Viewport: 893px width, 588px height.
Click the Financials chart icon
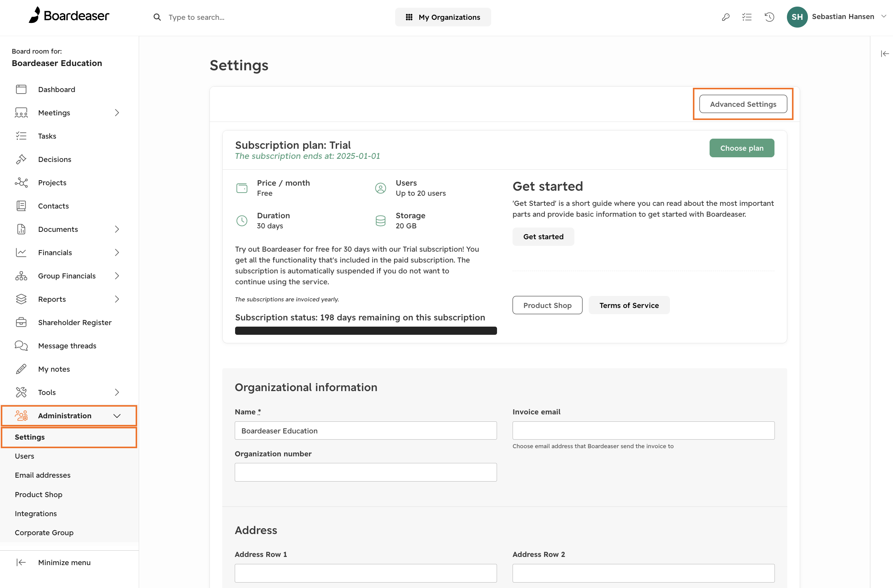[x=21, y=252]
